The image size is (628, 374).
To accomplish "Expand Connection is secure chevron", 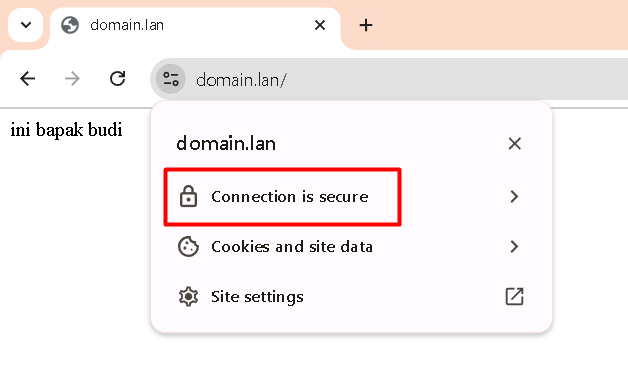I will (515, 197).
